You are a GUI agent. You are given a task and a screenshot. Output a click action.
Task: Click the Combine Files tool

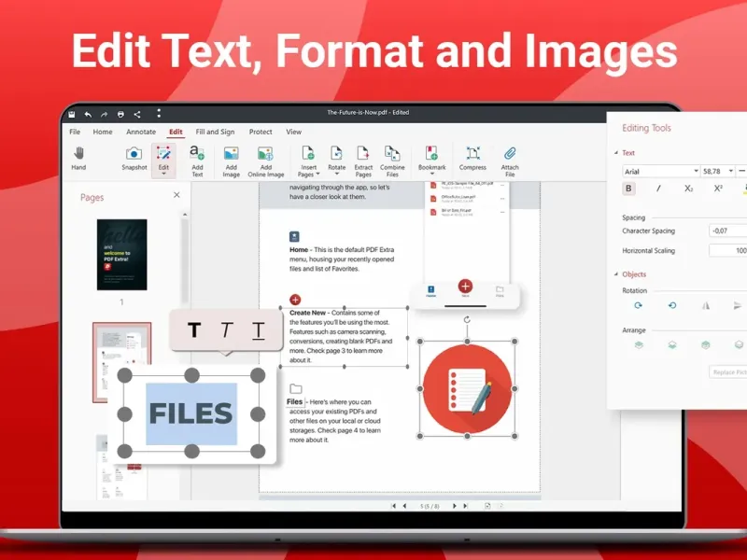pos(392,161)
